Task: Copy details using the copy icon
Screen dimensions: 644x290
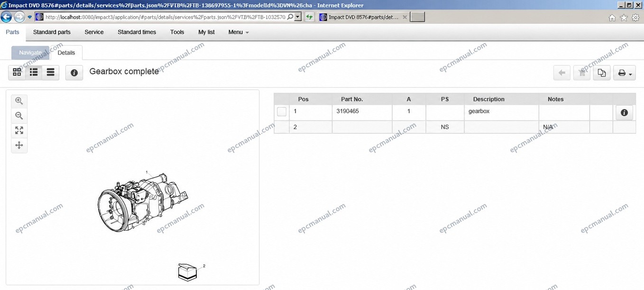Action: point(602,72)
